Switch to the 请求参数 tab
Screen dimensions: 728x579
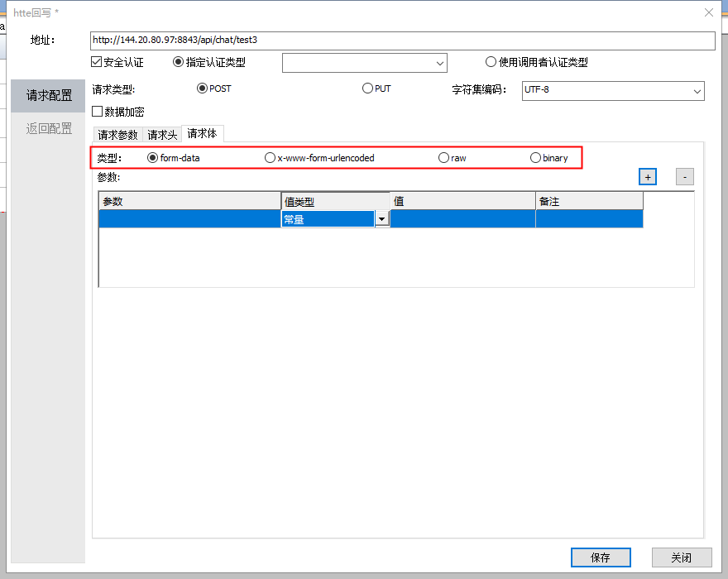click(117, 135)
